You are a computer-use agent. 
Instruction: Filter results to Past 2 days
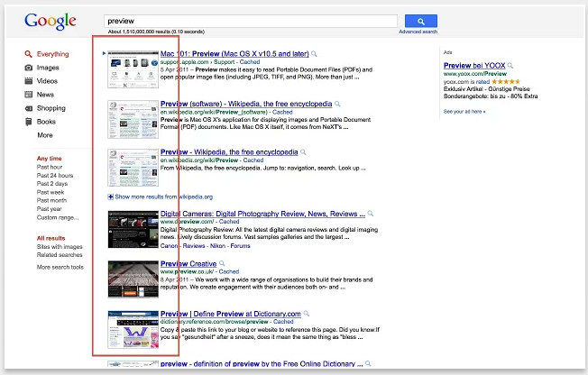coord(52,184)
